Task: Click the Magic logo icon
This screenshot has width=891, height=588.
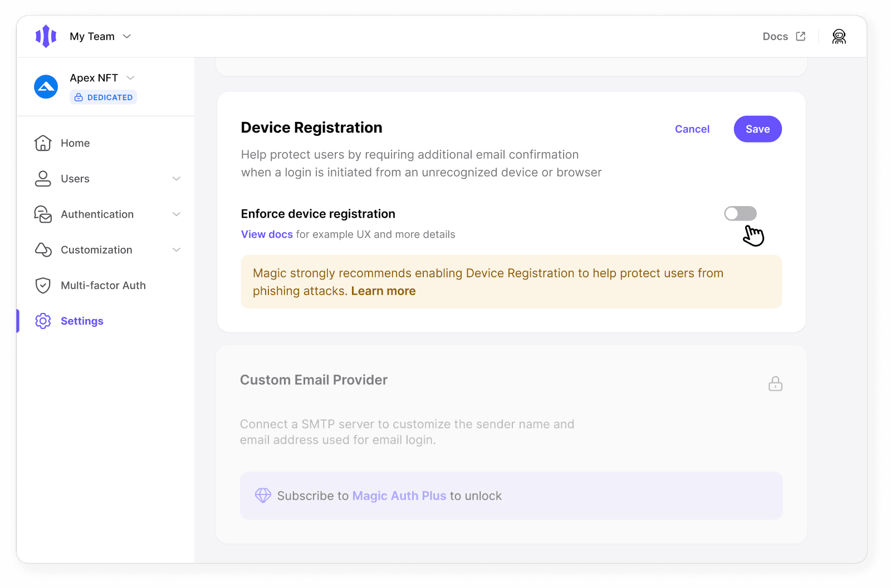Action: pyautogui.click(x=46, y=36)
